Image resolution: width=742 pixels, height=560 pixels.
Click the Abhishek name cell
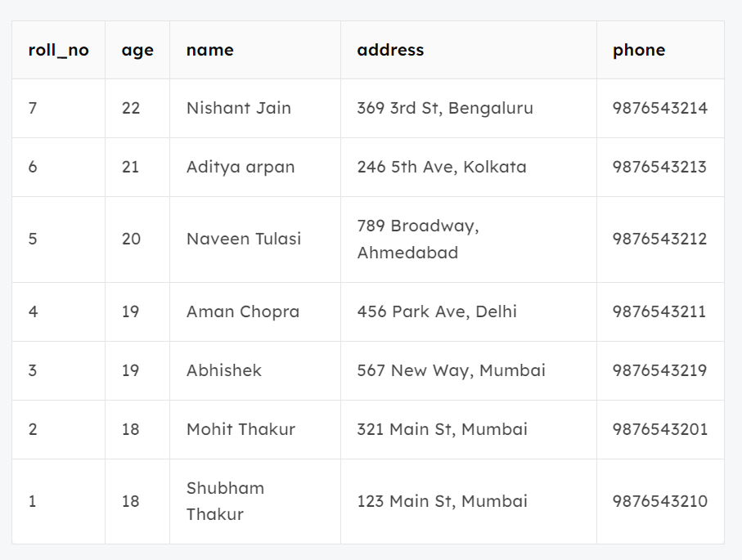click(x=224, y=370)
